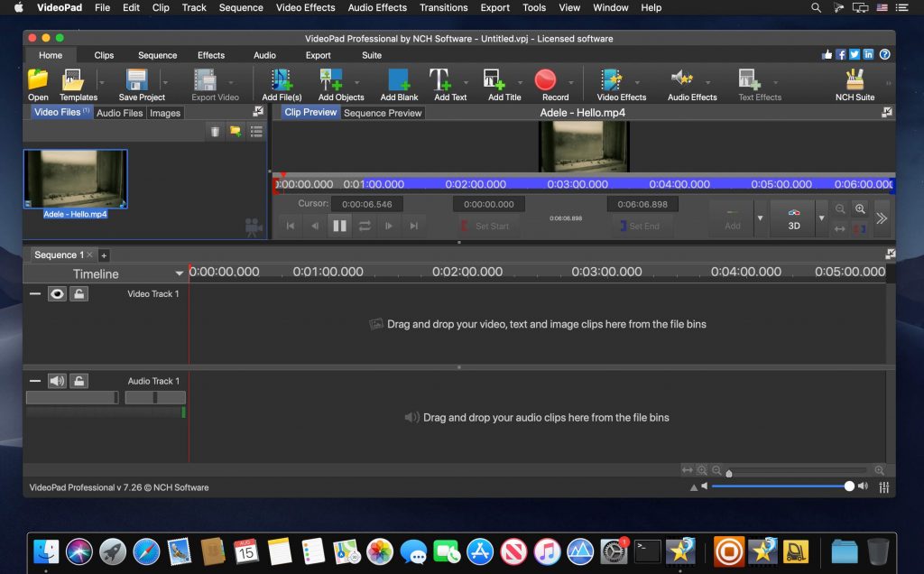Screen dimensions: 924x574
Task: Switch to Sequence Preview
Action: coord(383,113)
